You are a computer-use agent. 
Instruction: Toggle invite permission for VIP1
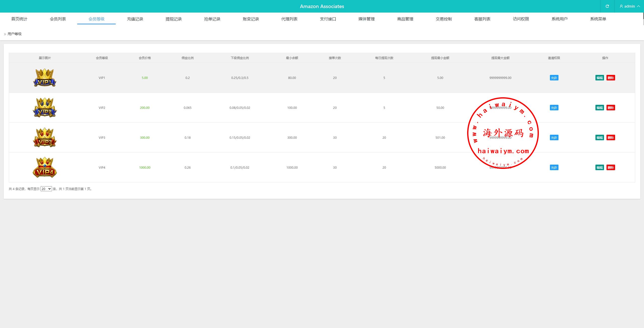click(x=554, y=78)
